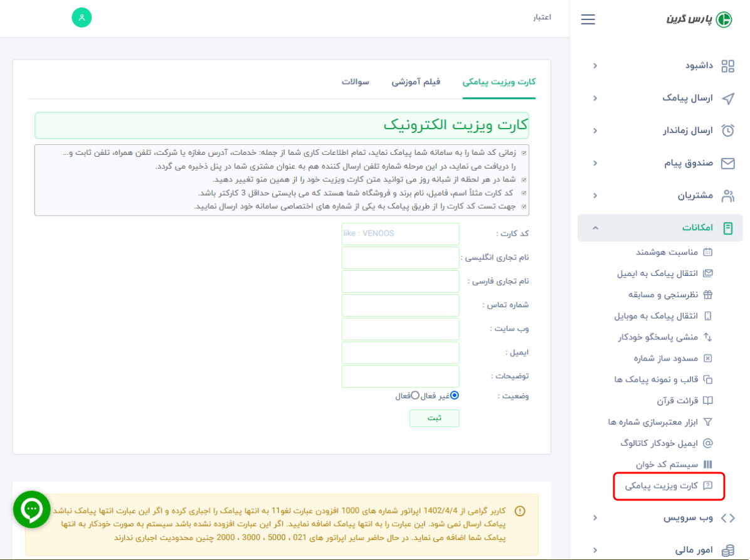Open the green chat support bubble

[31, 509]
